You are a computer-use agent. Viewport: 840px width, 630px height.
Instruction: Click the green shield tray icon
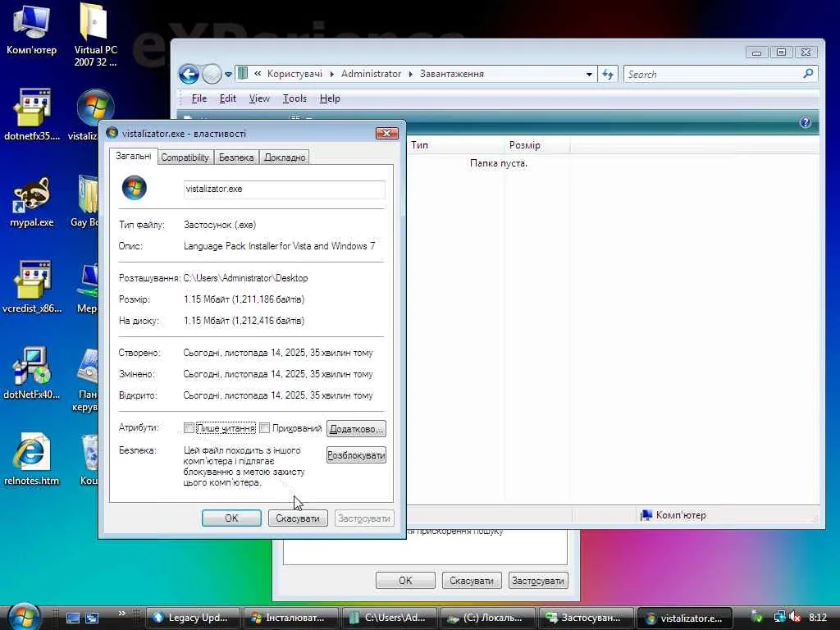pos(757,617)
